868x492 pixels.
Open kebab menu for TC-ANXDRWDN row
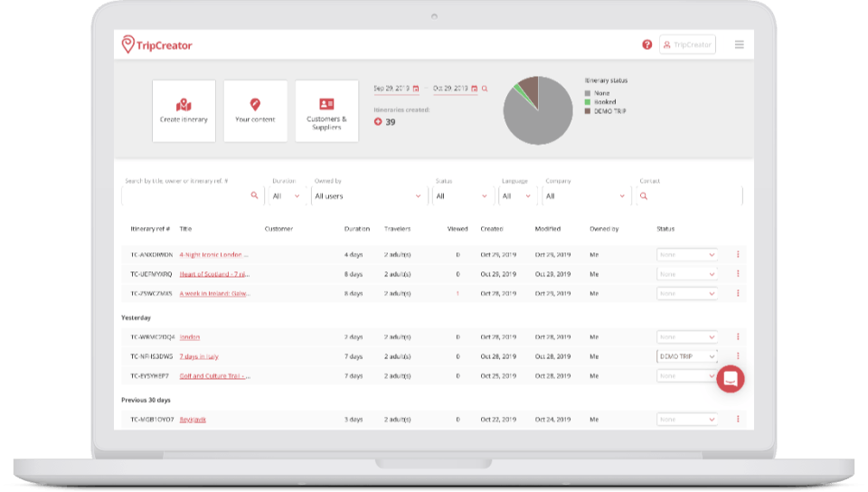(738, 254)
